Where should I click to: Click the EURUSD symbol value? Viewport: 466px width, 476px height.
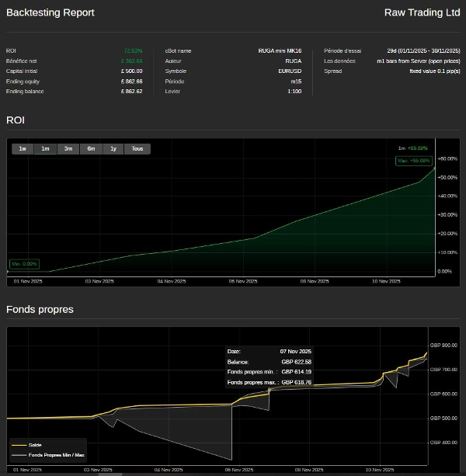coord(290,71)
